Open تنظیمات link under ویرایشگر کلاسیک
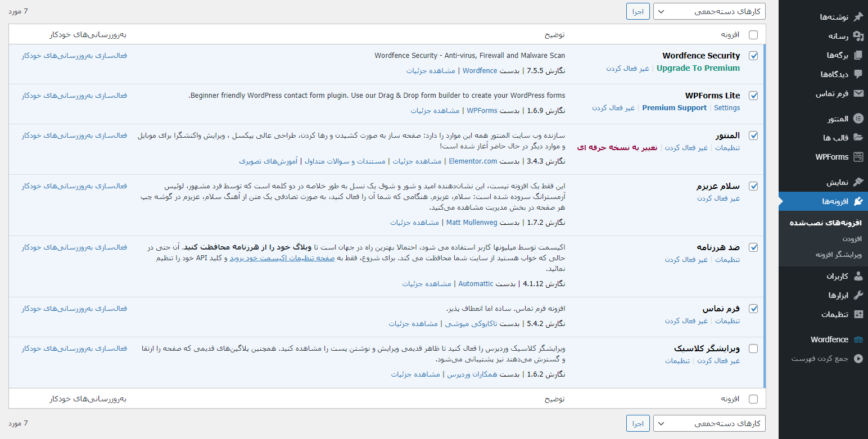The image size is (868, 439). 678,361
